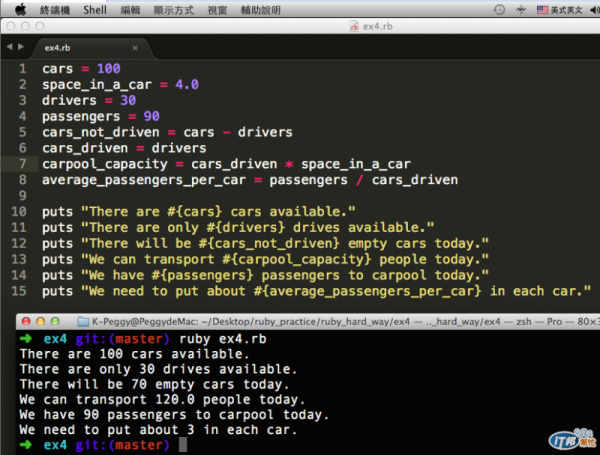The height and width of the screenshot is (455, 600).
Task: Open the 終端機 application menu
Action: coord(55,10)
